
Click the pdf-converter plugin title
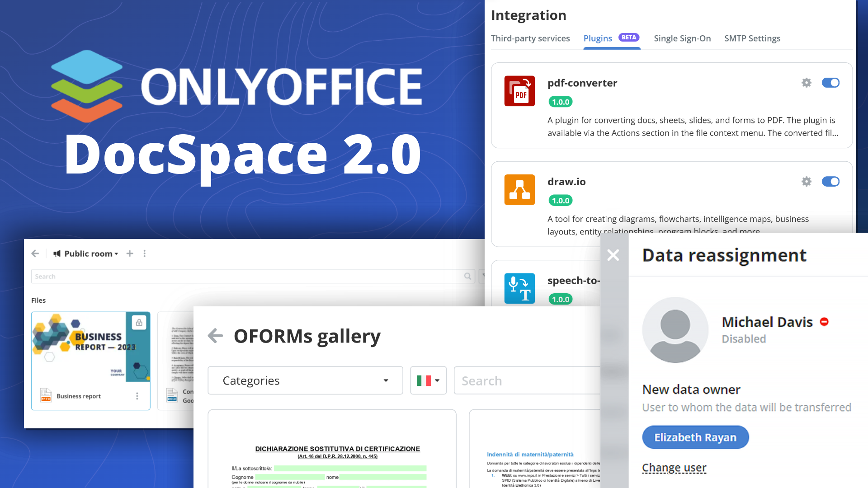tap(582, 83)
